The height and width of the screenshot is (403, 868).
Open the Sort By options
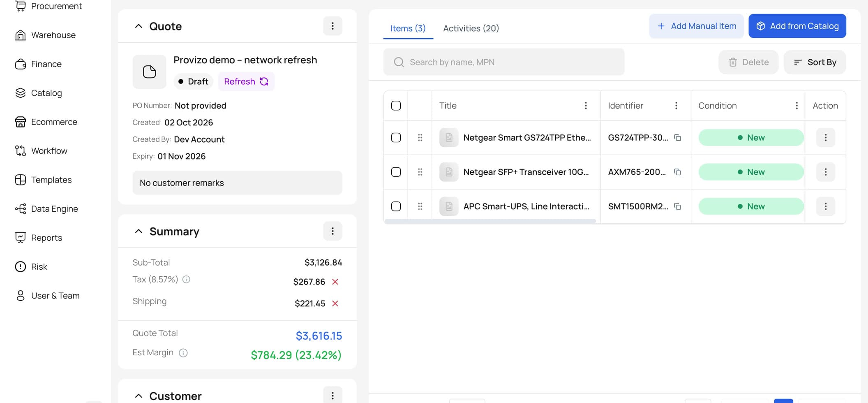(815, 62)
